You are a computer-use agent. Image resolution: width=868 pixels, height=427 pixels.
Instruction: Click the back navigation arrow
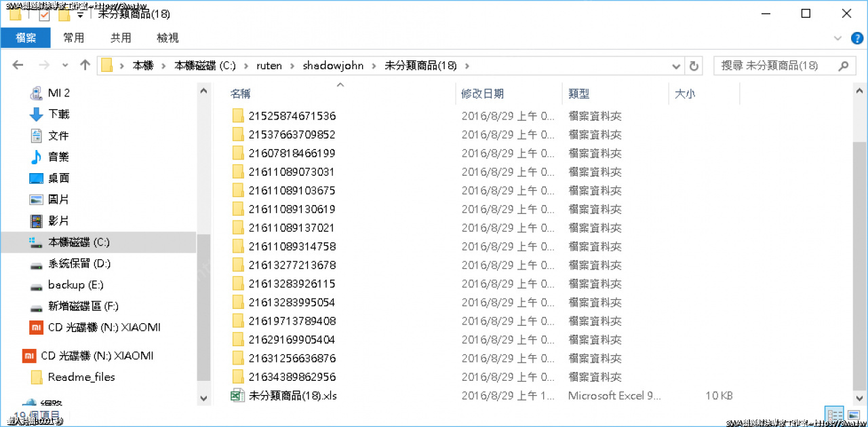coord(18,65)
